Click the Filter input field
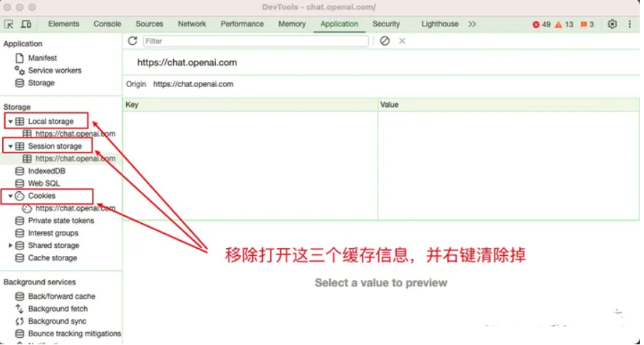This screenshot has height=345, width=644. pos(256,41)
